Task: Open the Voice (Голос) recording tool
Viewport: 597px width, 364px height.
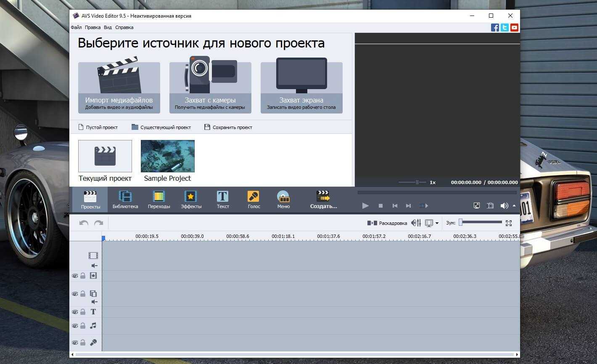Action: 254,199
